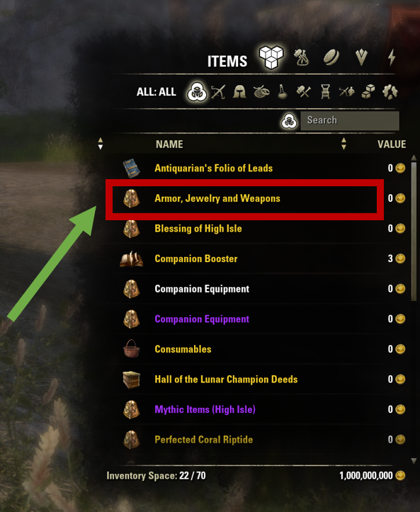Click the scroll down arrow of list
420x512 pixels.
tap(414, 461)
